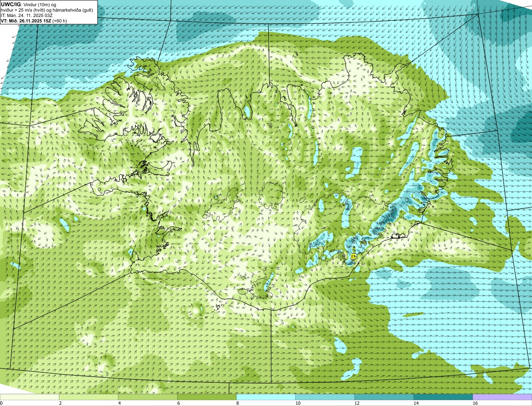Image resolution: width=532 pixels, height=406 pixels.
Task: Click the yellow 29 max gust marker
Action: (353, 257)
